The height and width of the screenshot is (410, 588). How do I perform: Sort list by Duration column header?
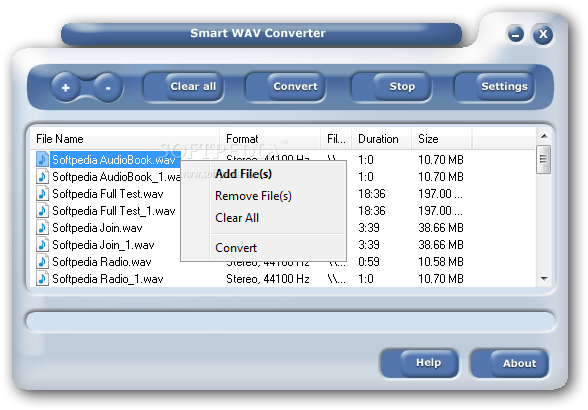click(381, 139)
